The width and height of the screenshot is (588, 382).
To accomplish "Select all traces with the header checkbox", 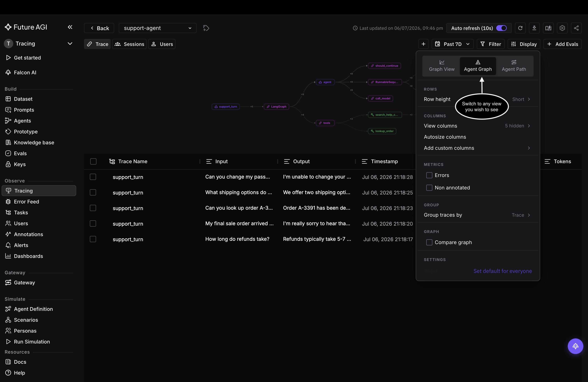I will tap(93, 161).
